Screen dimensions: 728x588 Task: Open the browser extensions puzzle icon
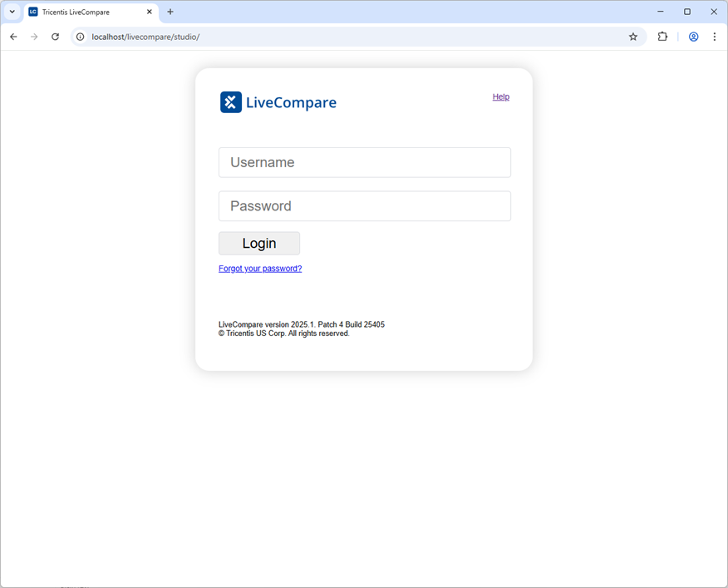point(662,37)
